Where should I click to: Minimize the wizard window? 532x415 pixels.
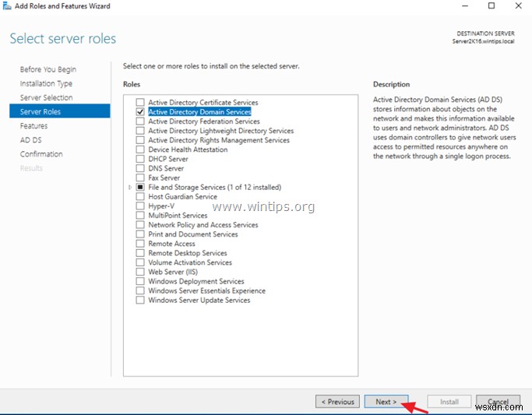click(x=465, y=5)
